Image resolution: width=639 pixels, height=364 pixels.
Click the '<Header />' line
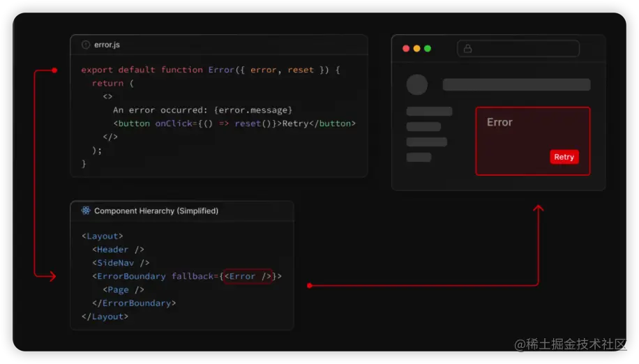(118, 250)
